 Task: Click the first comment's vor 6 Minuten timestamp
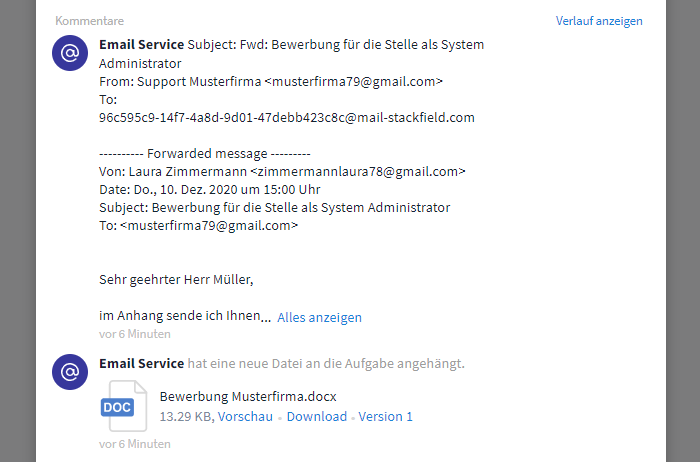coord(135,334)
